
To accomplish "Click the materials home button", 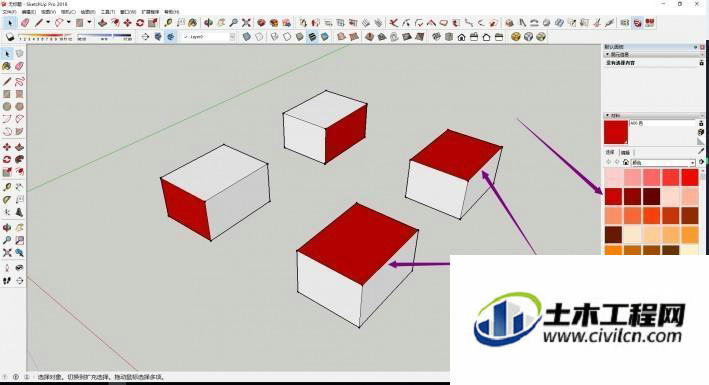I will coord(626,162).
